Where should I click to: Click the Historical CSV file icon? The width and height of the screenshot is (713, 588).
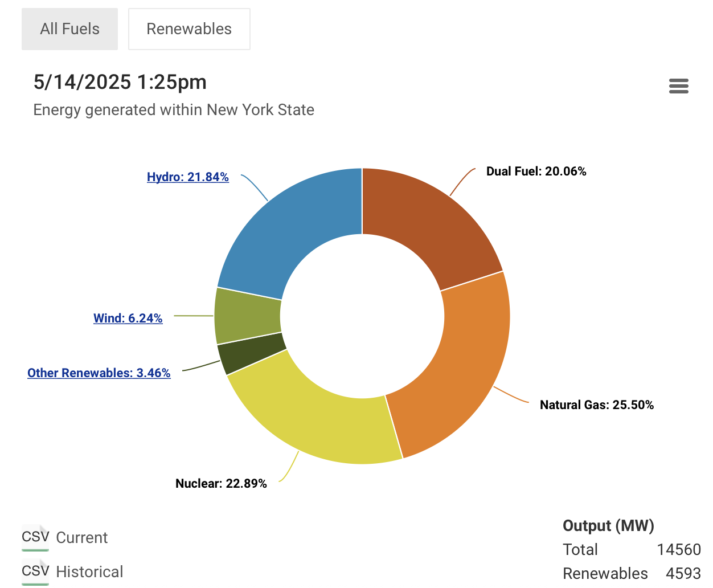point(35,571)
